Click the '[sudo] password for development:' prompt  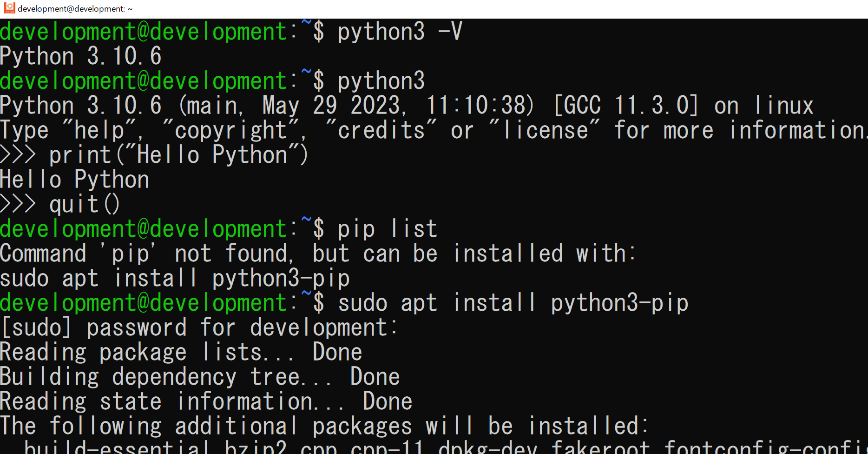click(200, 327)
